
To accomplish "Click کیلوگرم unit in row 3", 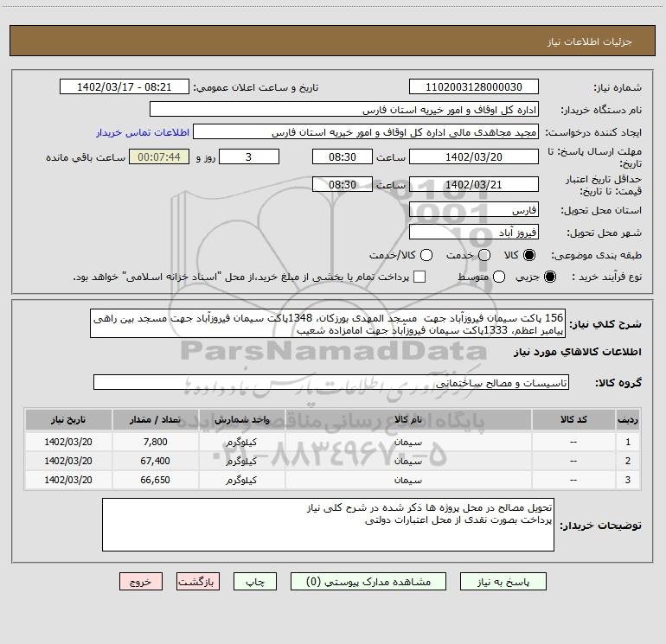I will (x=241, y=480).
